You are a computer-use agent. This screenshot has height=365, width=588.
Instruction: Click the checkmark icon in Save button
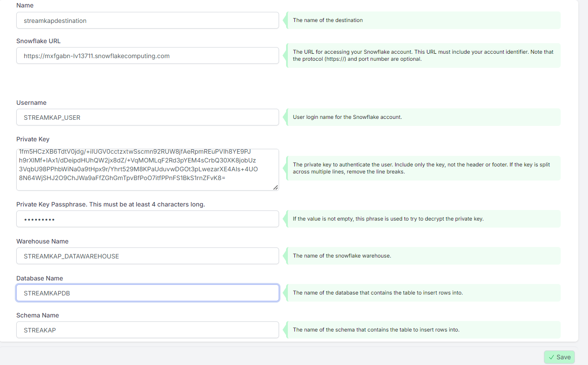pos(551,357)
